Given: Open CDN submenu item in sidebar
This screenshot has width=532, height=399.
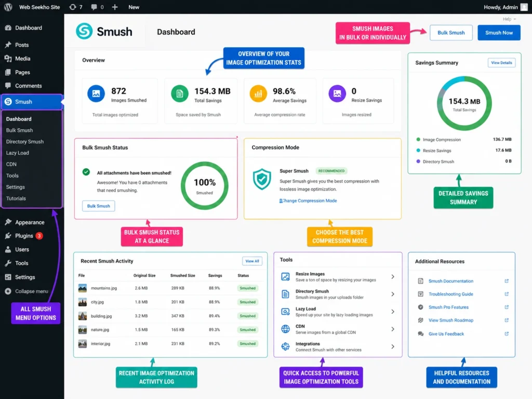Looking at the screenshot, I should [x=11, y=164].
